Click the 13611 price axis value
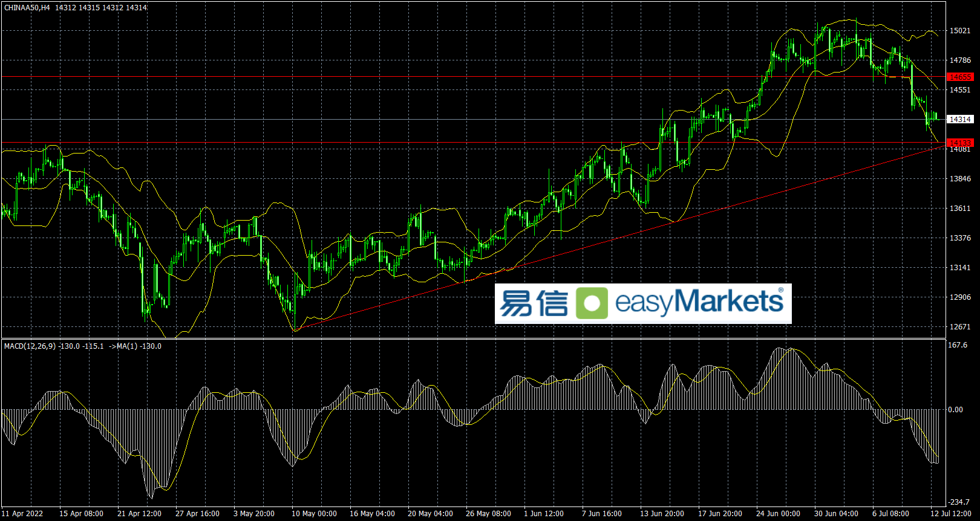Screen dimensions: 980x521 click(960, 209)
